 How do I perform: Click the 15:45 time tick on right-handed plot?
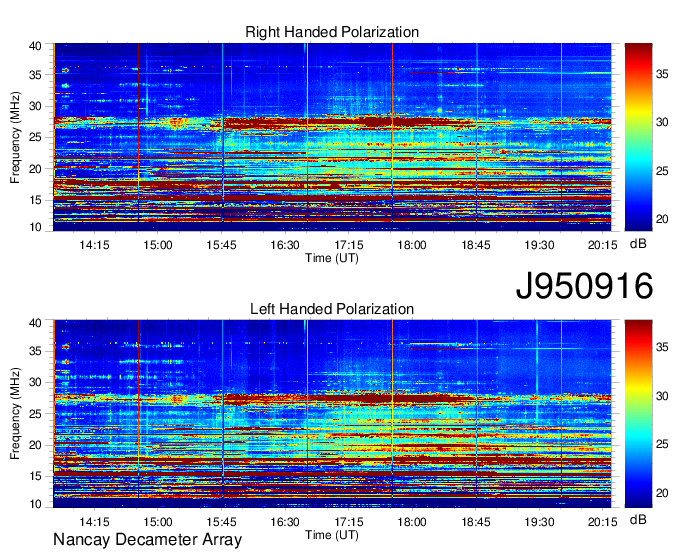tap(221, 245)
